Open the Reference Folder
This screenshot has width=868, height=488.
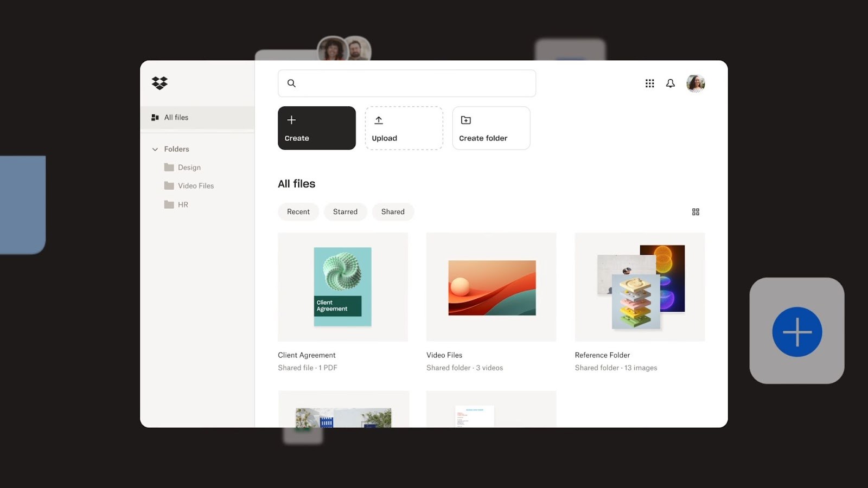click(x=639, y=287)
